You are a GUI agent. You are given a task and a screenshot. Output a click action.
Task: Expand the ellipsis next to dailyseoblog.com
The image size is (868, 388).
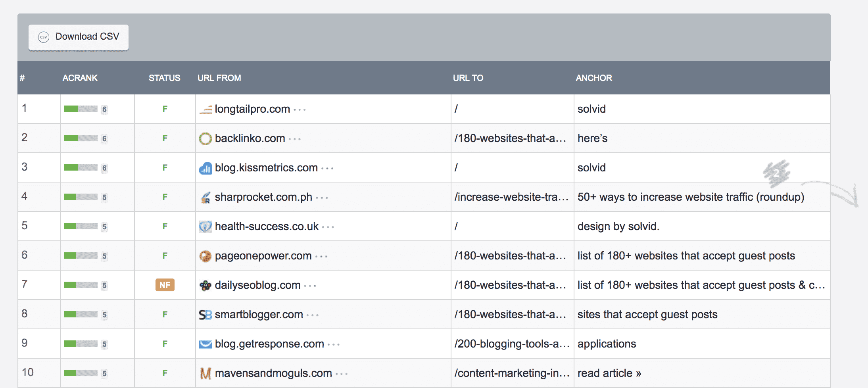coord(310,286)
